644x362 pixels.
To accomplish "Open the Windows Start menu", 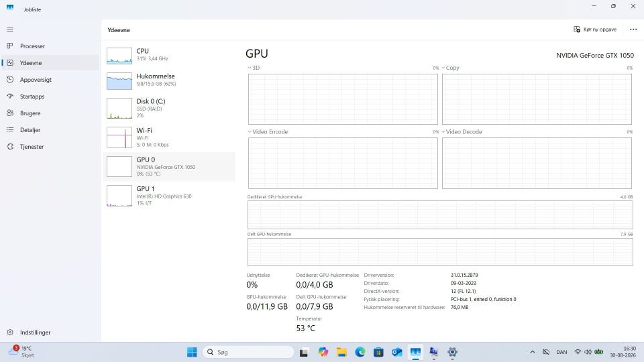I will click(x=192, y=352).
